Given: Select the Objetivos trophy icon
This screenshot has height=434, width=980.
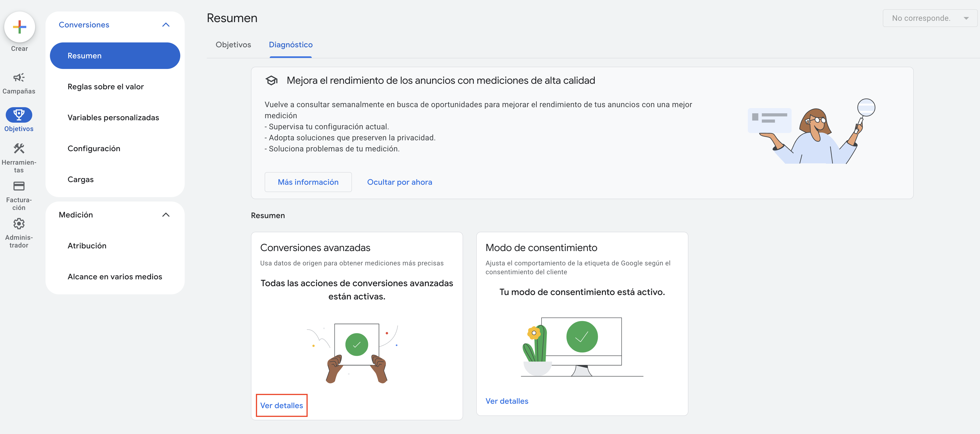Looking at the screenshot, I should pyautogui.click(x=19, y=114).
